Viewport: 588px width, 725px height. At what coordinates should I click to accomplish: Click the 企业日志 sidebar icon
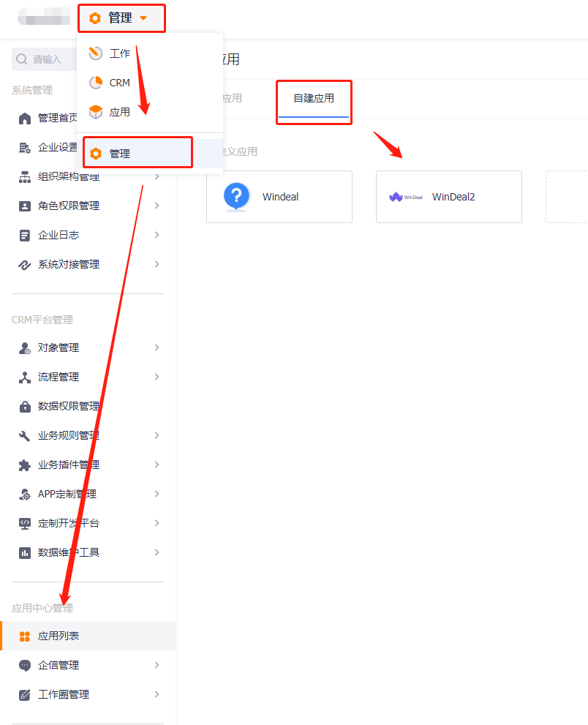click(x=25, y=235)
